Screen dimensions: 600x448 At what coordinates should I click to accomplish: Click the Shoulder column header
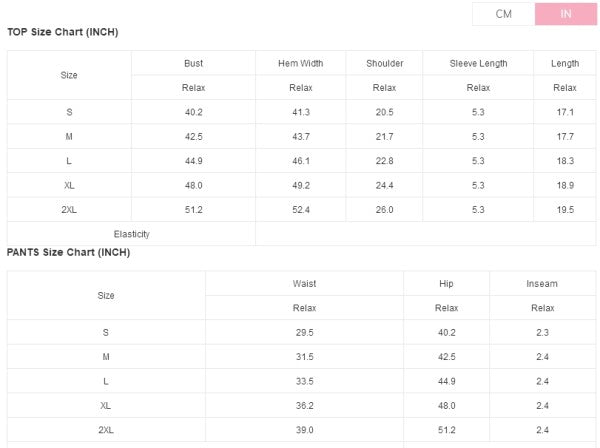pyautogui.click(x=384, y=63)
